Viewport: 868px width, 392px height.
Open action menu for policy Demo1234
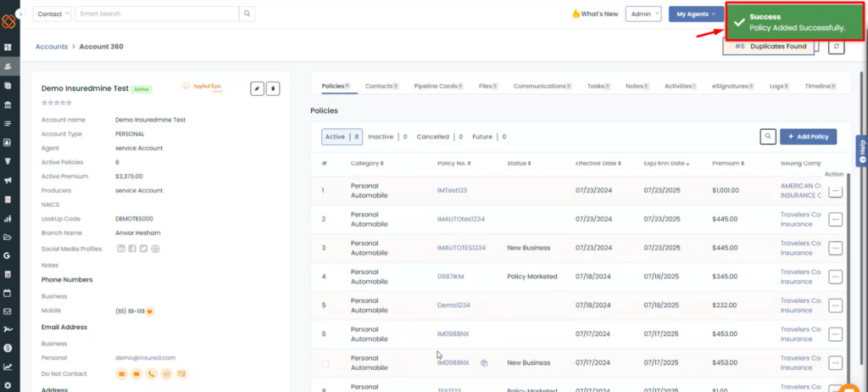click(835, 305)
